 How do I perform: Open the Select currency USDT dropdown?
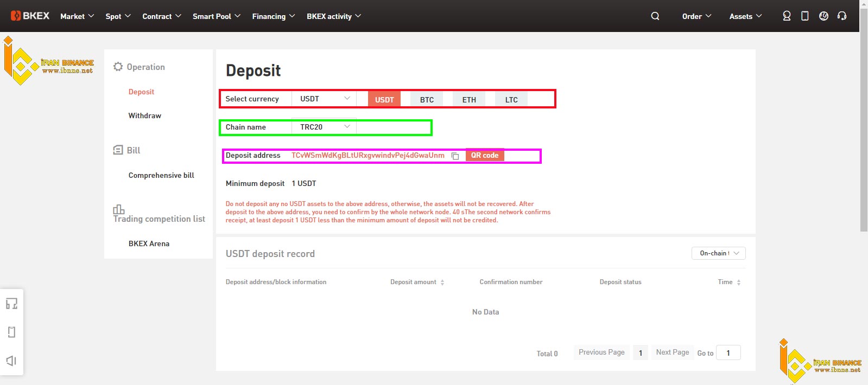[324, 99]
